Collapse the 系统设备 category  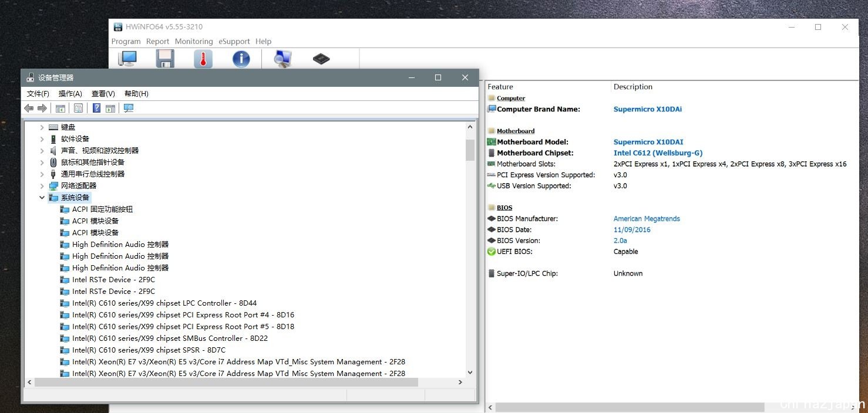(x=42, y=198)
